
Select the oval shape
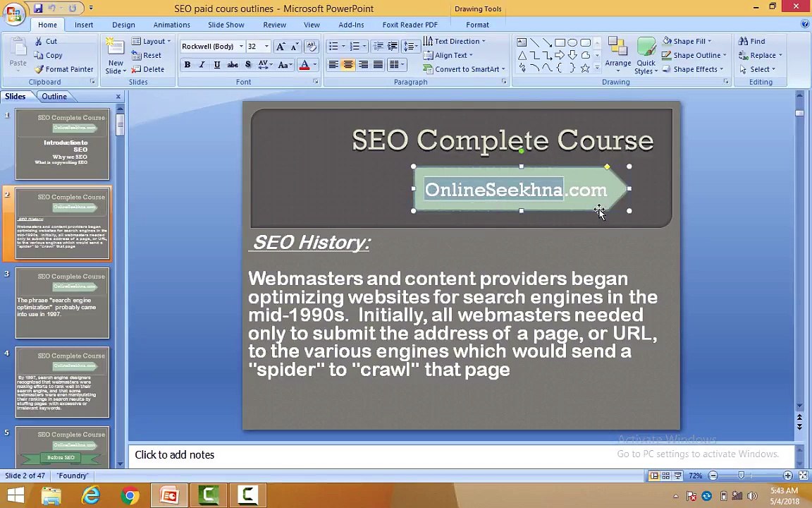point(572,42)
